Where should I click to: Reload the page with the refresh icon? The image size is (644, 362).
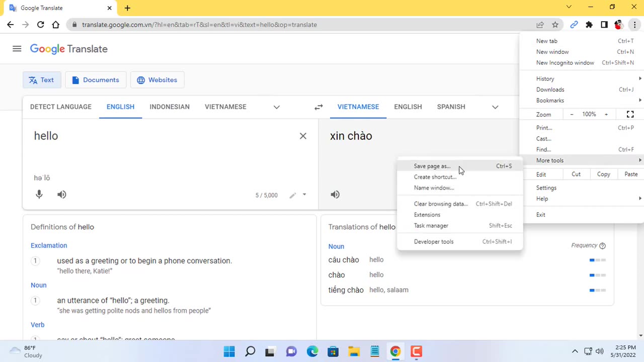41,25
